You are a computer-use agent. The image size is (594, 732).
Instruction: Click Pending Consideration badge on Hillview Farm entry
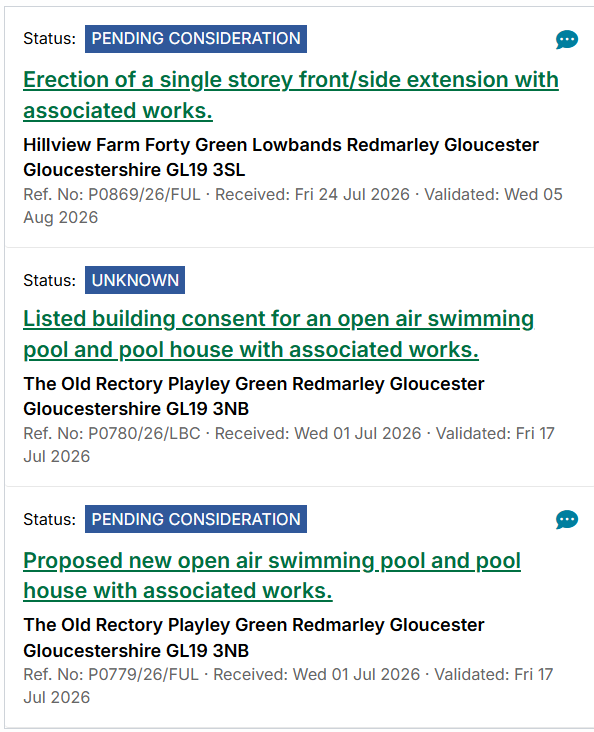click(x=196, y=39)
